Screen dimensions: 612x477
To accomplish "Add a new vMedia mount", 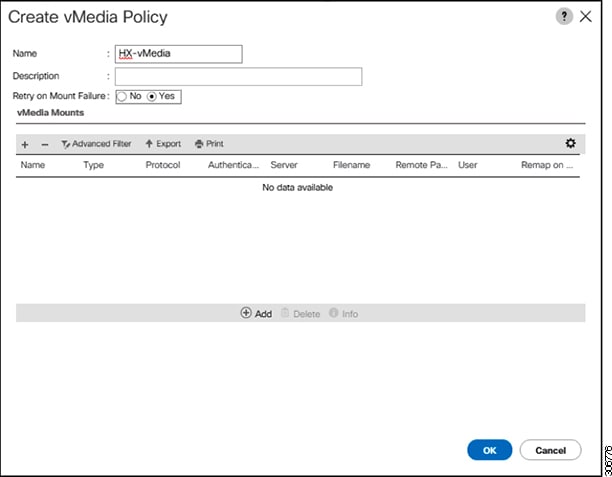I will coord(256,313).
